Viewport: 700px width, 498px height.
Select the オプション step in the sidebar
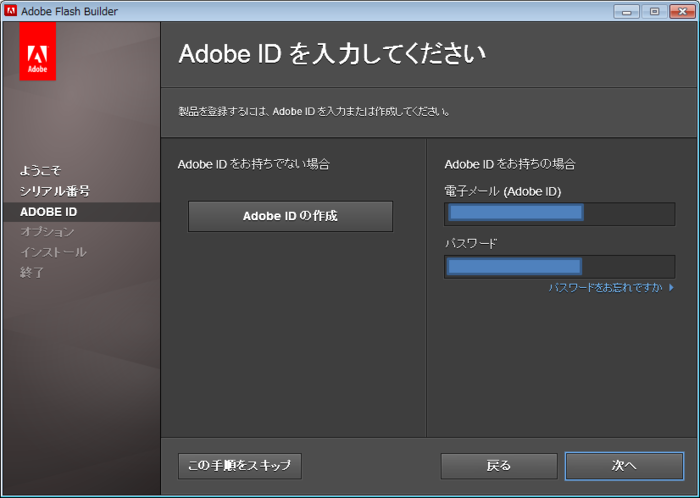click(47, 232)
